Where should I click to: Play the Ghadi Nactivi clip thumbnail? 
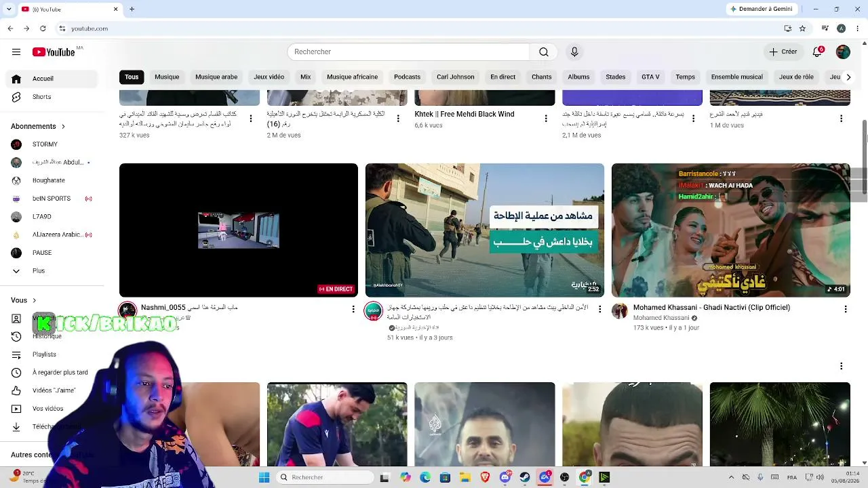pos(731,230)
